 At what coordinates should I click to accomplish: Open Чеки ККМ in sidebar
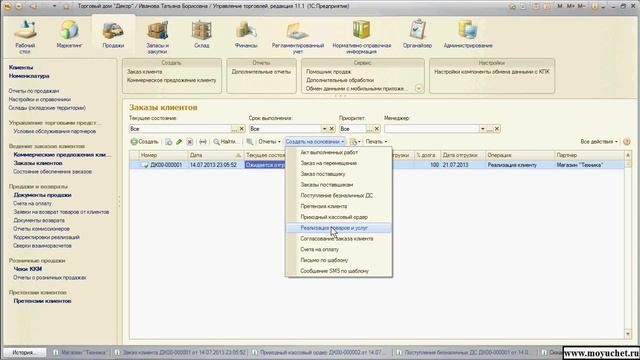point(28,269)
